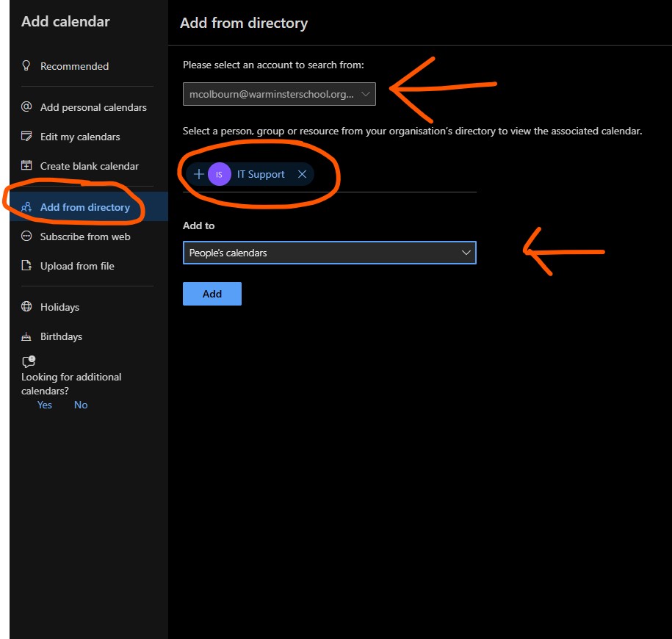Click the Upload from file icon
The width and height of the screenshot is (672, 639).
pyautogui.click(x=26, y=265)
